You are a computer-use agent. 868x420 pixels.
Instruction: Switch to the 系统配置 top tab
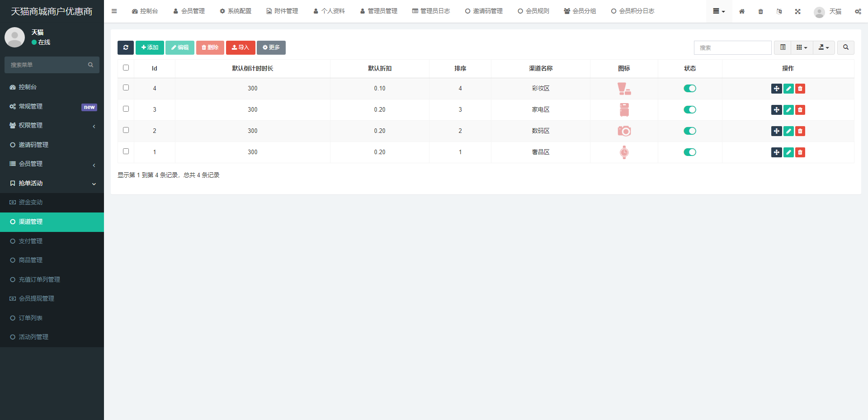point(236,11)
